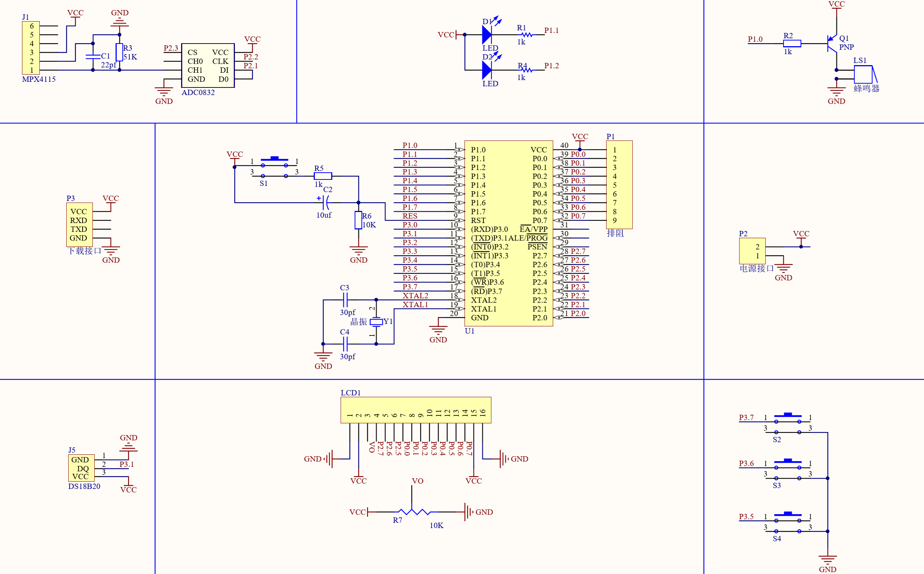Select the J1 MPX4115 sensor header
924x574 pixels.
click(31, 48)
